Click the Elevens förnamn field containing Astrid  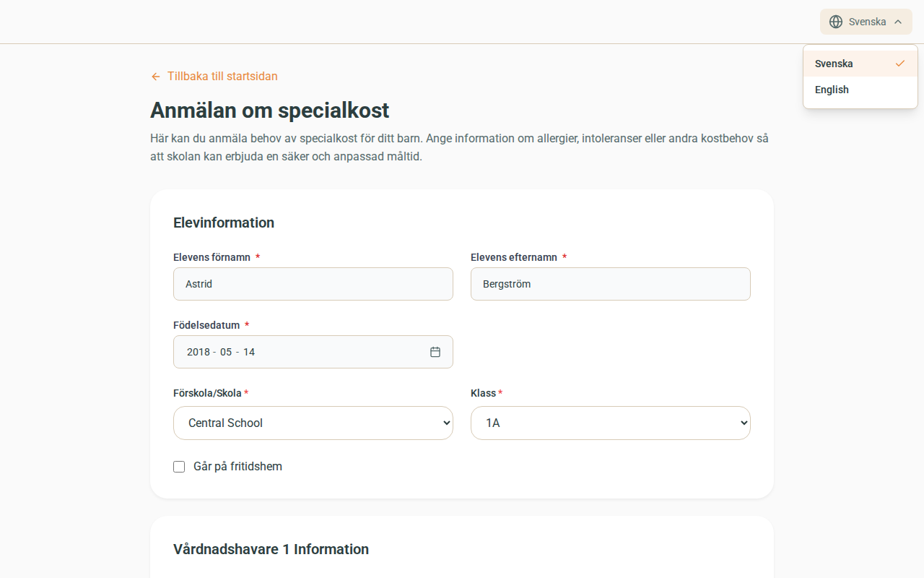[313, 284]
